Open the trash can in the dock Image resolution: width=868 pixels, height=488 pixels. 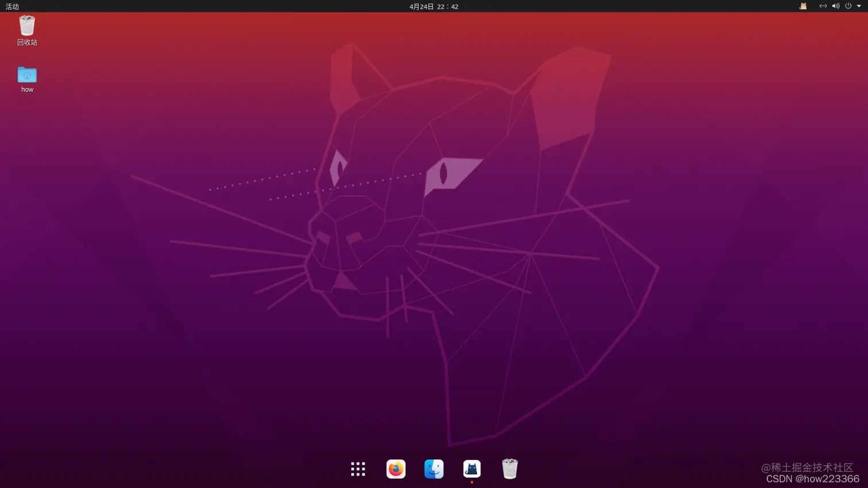pyautogui.click(x=510, y=469)
